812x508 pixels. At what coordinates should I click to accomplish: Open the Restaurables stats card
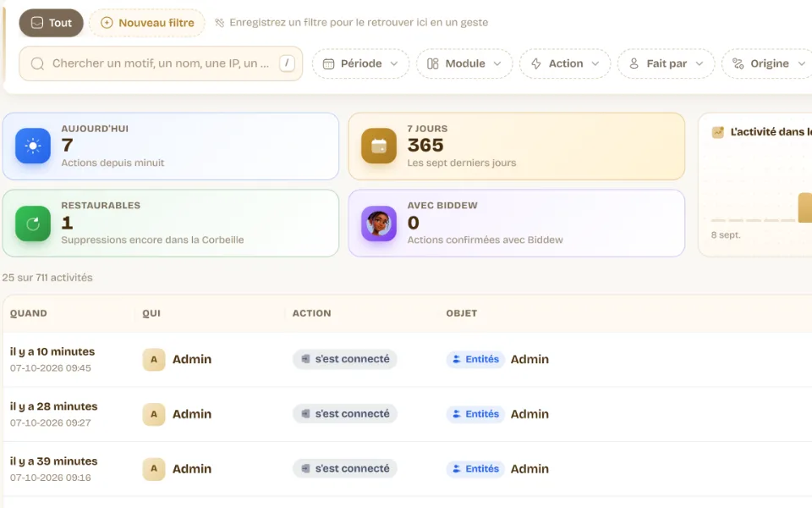tap(170, 223)
